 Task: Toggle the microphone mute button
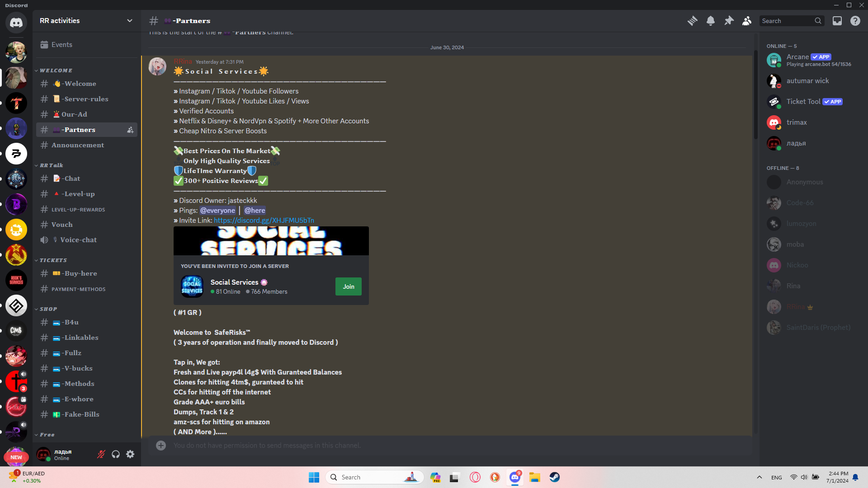coord(101,454)
